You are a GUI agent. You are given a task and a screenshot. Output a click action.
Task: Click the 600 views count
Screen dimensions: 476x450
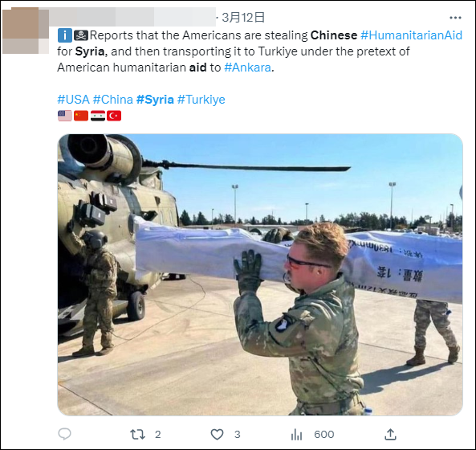click(x=324, y=435)
